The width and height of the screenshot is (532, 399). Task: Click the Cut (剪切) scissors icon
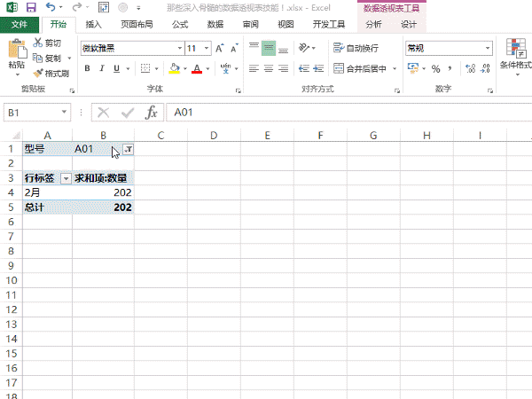coord(38,43)
